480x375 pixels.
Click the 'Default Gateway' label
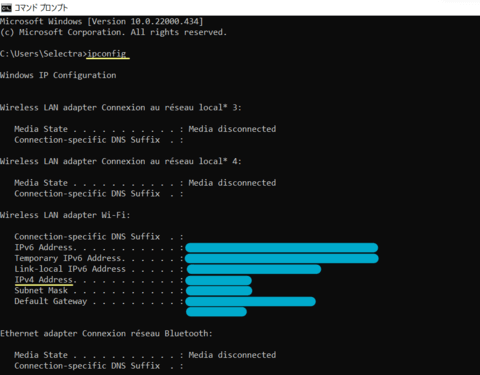point(51,301)
